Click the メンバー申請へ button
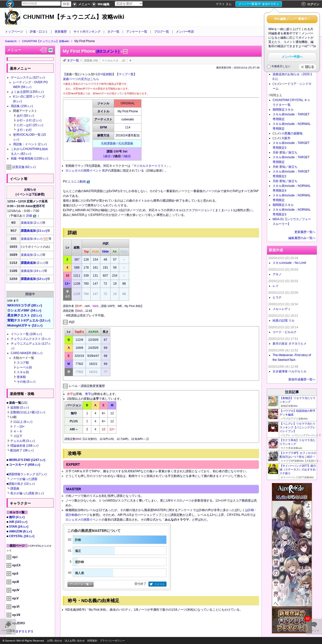Viewport: 322px width, 644px height. pos(292,57)
